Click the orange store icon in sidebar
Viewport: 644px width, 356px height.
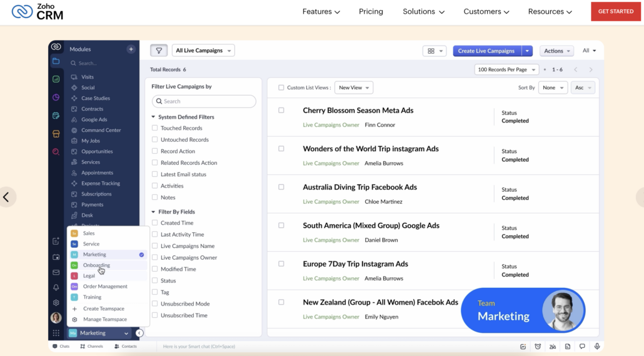[x=56, y=134]
